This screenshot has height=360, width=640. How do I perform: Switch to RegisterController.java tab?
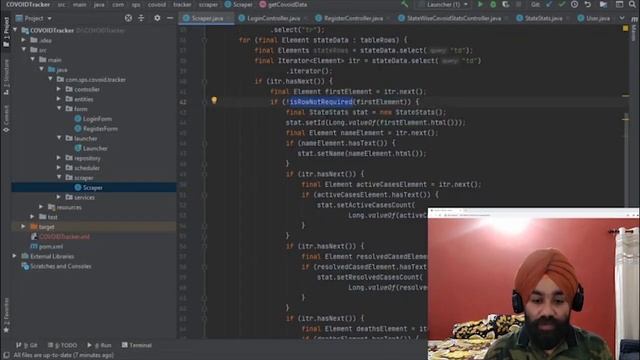coord(353,18)
